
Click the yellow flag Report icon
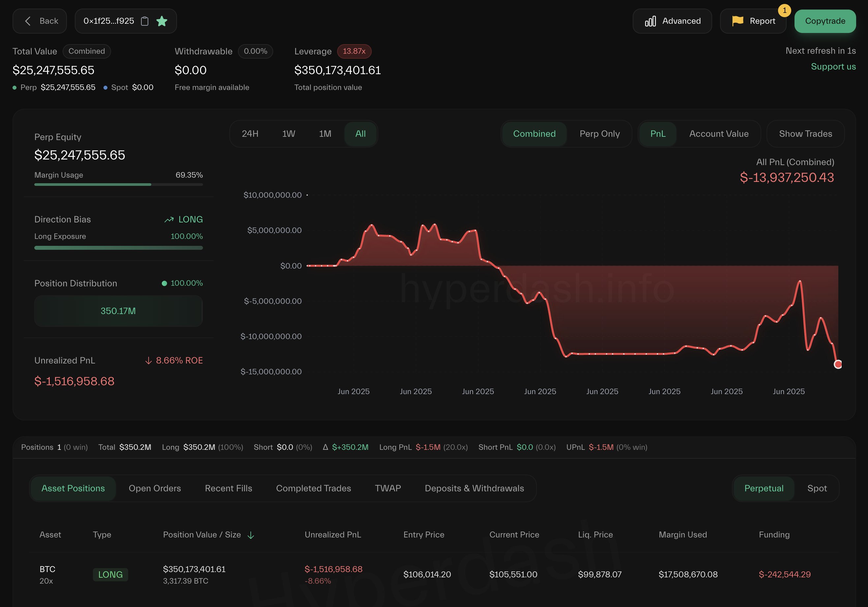tap(738, 21)
